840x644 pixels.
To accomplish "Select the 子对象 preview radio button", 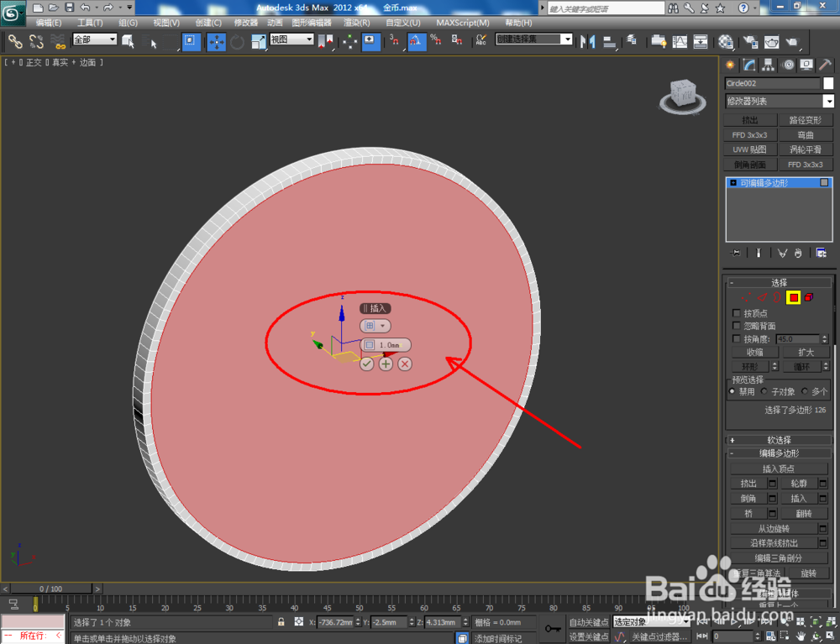I will pos(764,392).
